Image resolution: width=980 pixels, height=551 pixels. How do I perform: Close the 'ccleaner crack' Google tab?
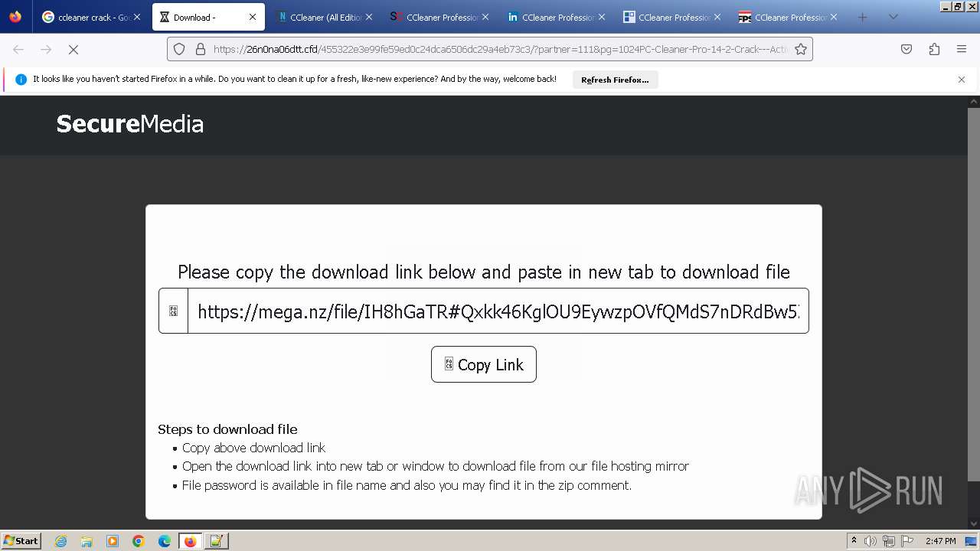[x=137, y=17]
